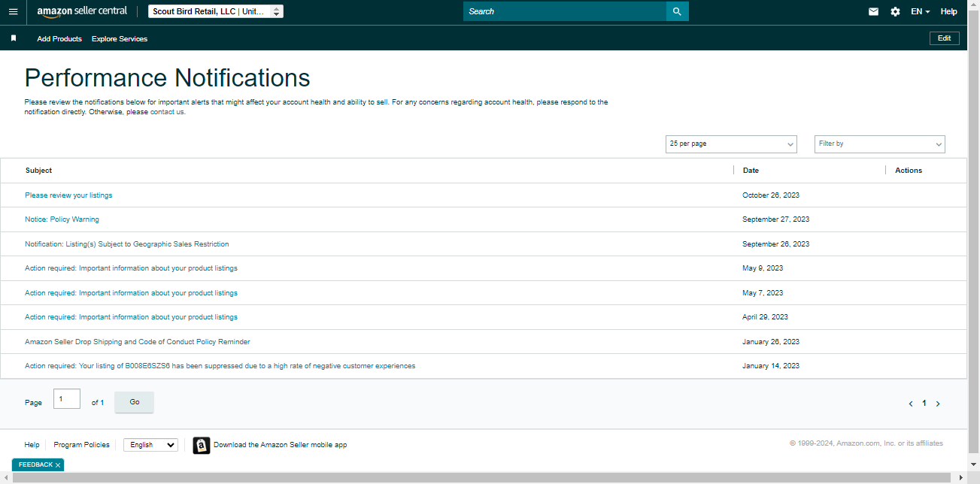
Task: Click the Add Products menu item
Action: pyautogui.click(x=59, y=38)
